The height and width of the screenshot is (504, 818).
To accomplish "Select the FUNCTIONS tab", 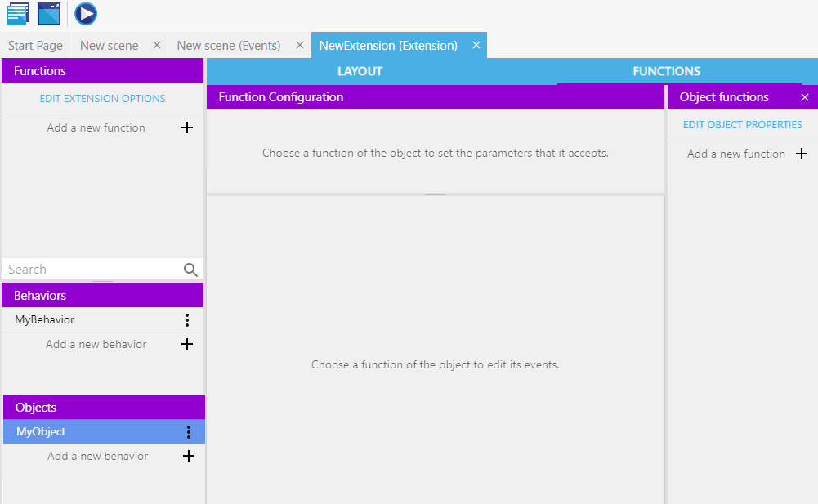I will point(666,71).
